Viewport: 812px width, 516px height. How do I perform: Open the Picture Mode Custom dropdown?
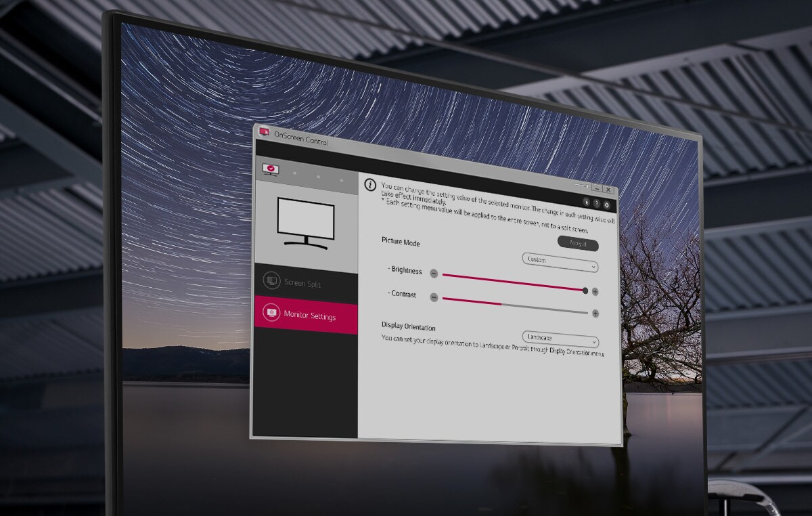pyautogui.click(x=560, y=263)
